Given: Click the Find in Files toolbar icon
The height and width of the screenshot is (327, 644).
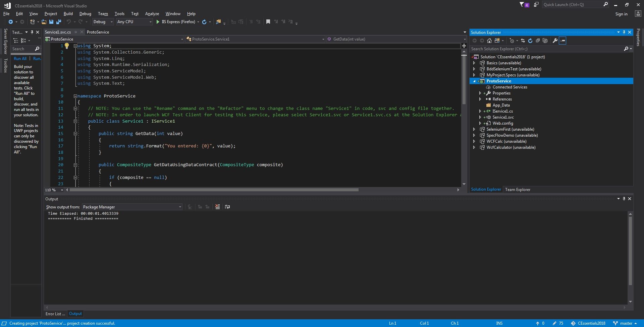Looking at the screenshot, I should point(218,22).
